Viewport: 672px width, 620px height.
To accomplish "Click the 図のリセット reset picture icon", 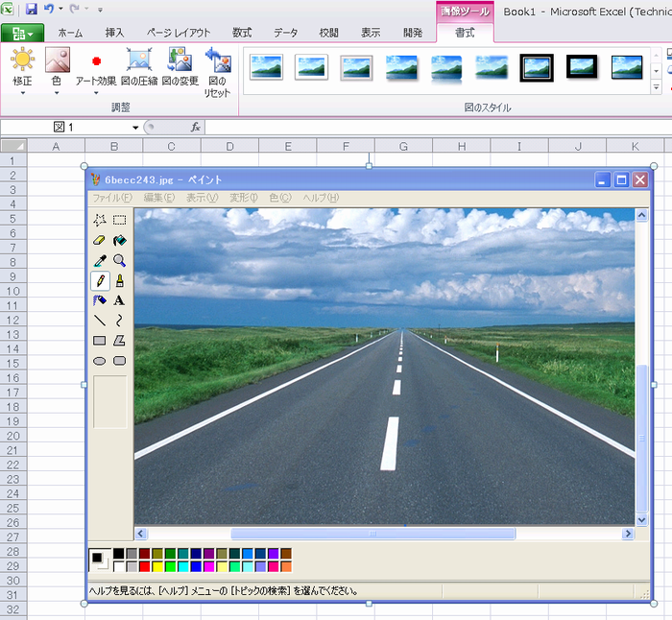I will (218, 72).
